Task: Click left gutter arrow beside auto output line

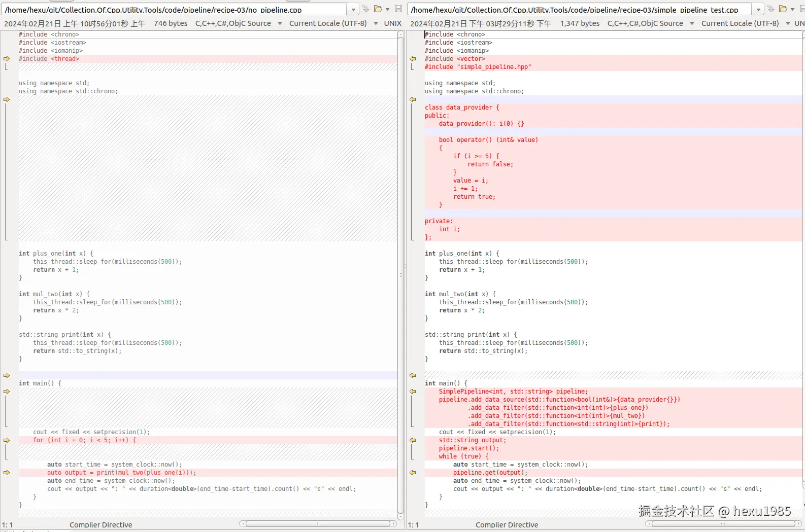Action: (7, 473)
